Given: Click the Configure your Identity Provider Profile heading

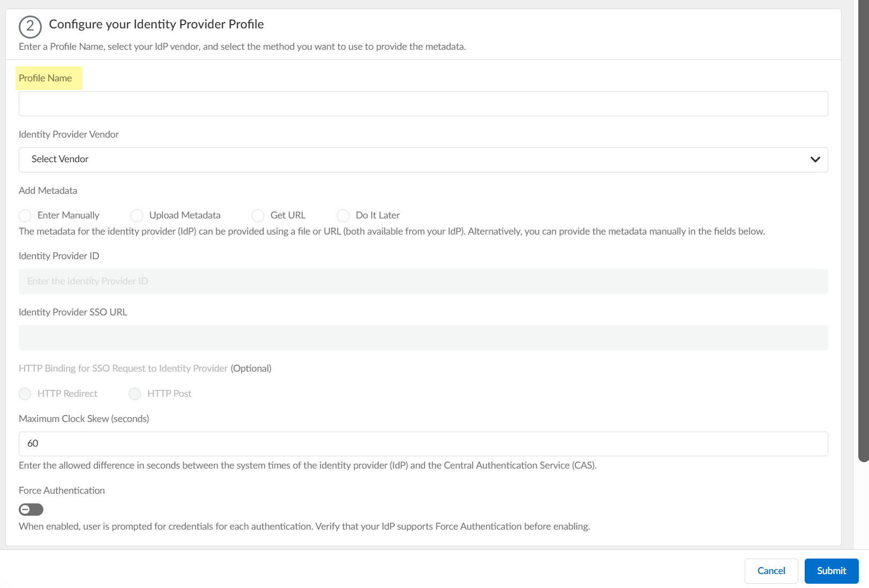Looking at the screenshot, I should pos(156,24).
